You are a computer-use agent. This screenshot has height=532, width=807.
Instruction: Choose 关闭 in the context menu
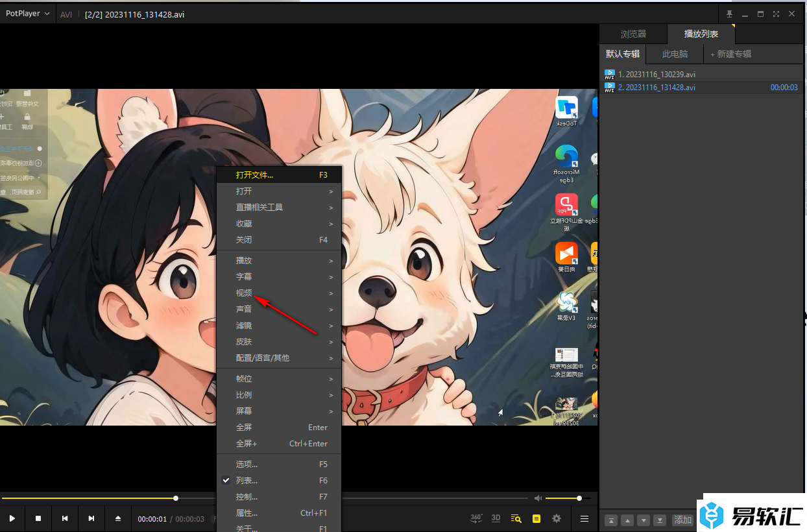(x=278, y=239)
